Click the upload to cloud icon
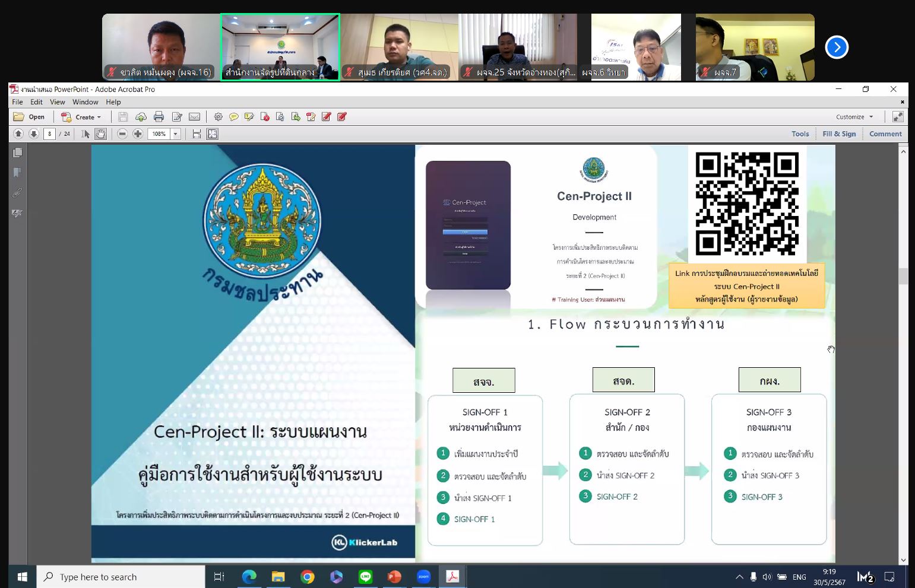This screenshot has width=915, height=588. pyautogui.click(x=141, y=117)
